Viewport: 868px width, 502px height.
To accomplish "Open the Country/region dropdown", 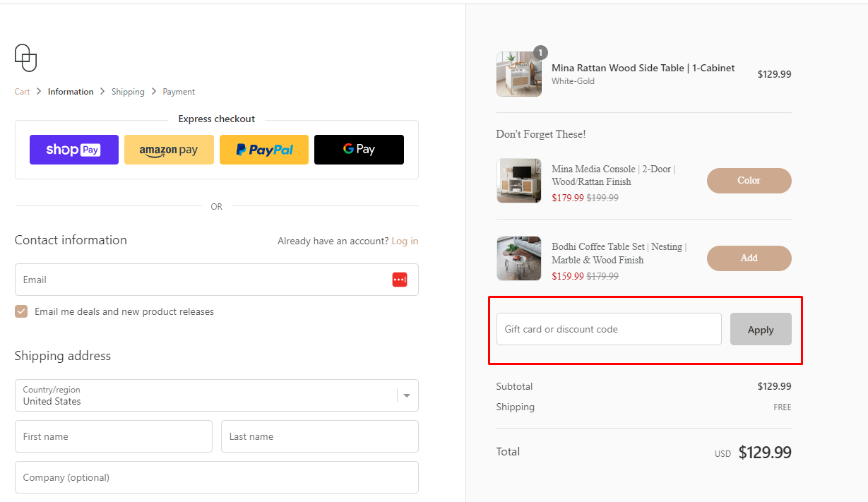I will pos(217,395).
